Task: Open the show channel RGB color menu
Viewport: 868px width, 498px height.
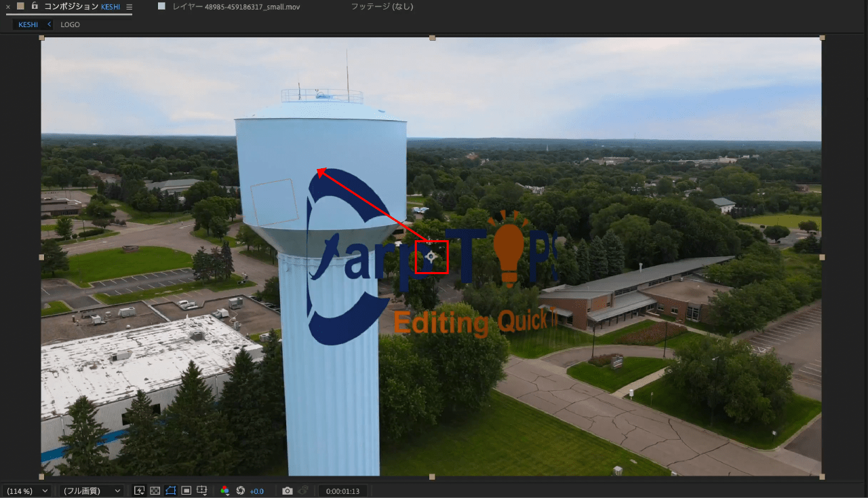Action: [x=225, y=491]
